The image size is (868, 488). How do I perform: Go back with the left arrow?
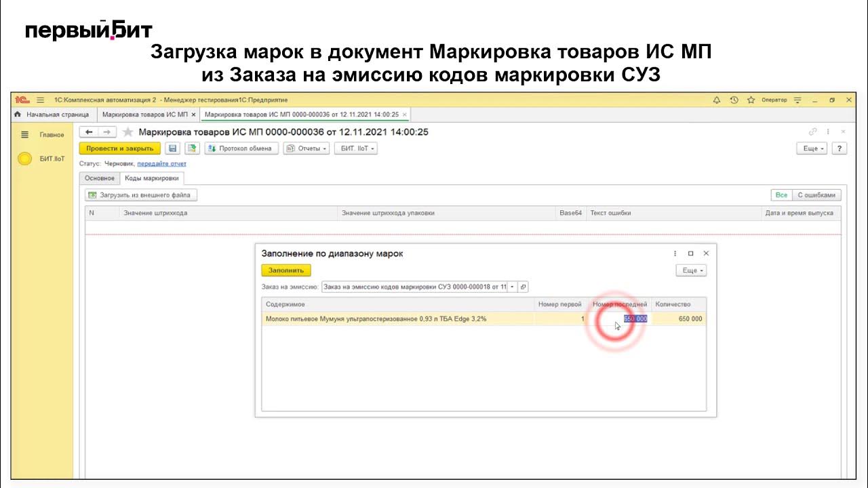89,132
